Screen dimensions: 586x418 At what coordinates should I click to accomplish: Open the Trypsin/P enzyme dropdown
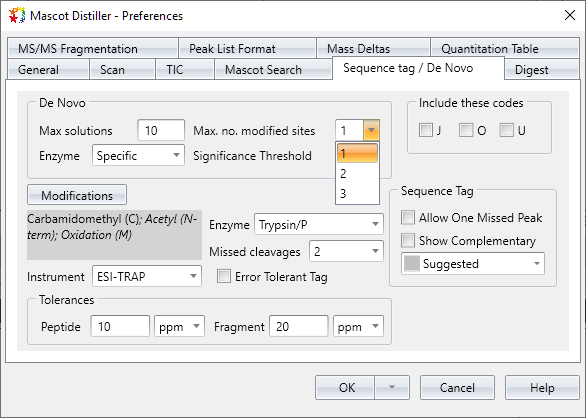319,224
